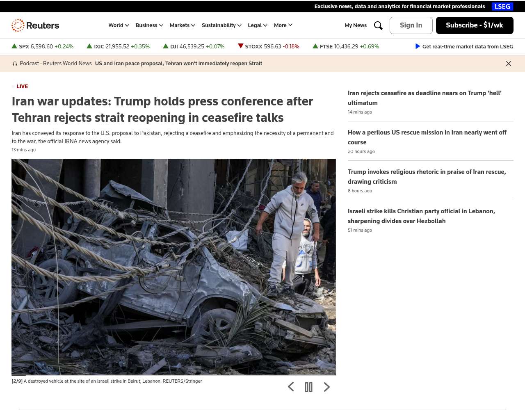Open the Iran war updates headline
Screen dimensions: 525x420
[x=162, y=110]
